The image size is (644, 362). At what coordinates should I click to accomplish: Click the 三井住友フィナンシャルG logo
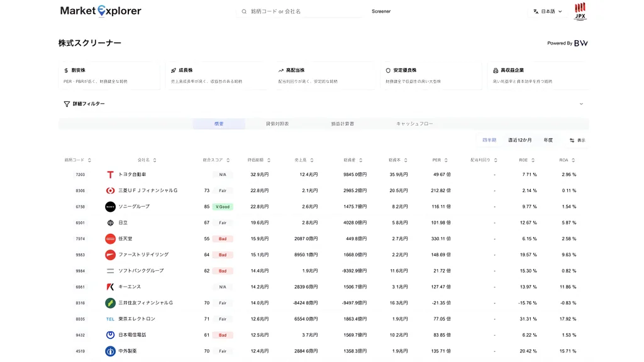110,303
